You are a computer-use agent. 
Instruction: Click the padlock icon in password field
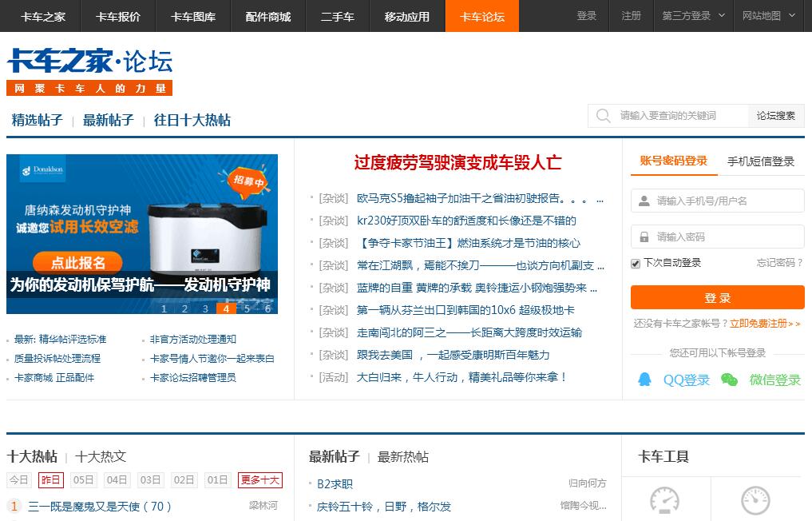point(644,237)
